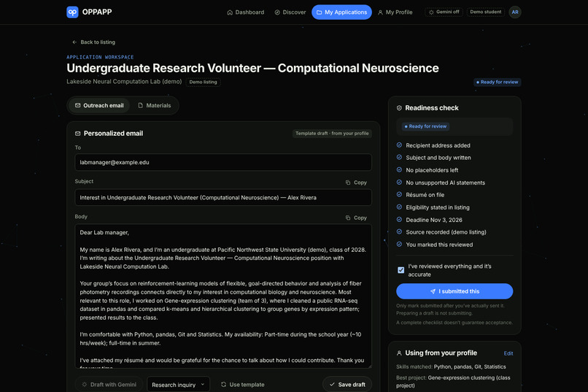Click the Eligibility stated in listing check icon

[399, 207]
